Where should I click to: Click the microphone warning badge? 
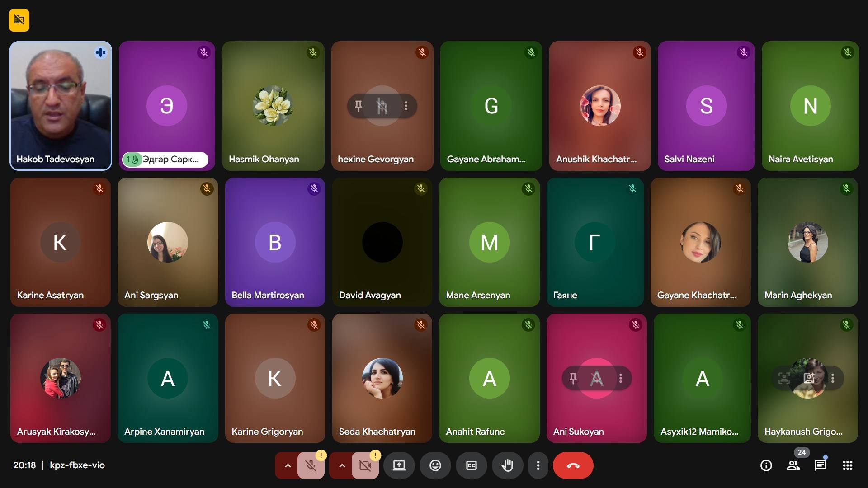321,455
